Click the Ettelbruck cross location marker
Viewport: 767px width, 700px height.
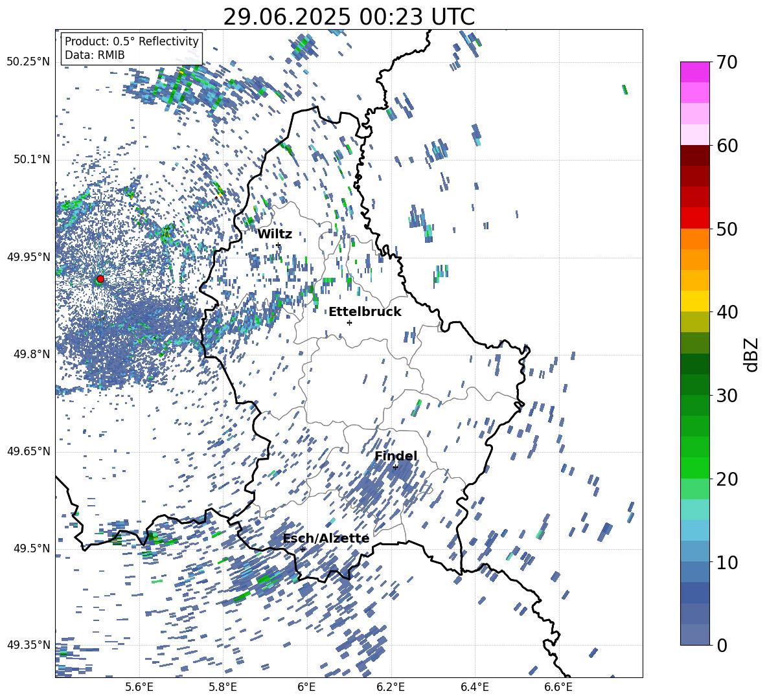click(x=349, y=322)
